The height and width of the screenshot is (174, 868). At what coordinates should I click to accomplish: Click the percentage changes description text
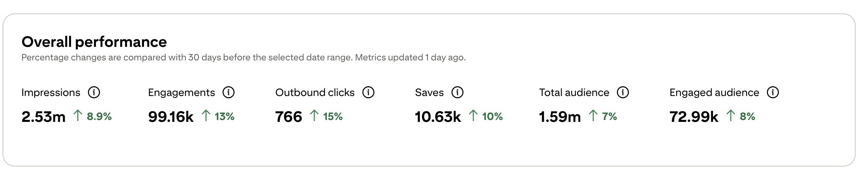(244, 58)
